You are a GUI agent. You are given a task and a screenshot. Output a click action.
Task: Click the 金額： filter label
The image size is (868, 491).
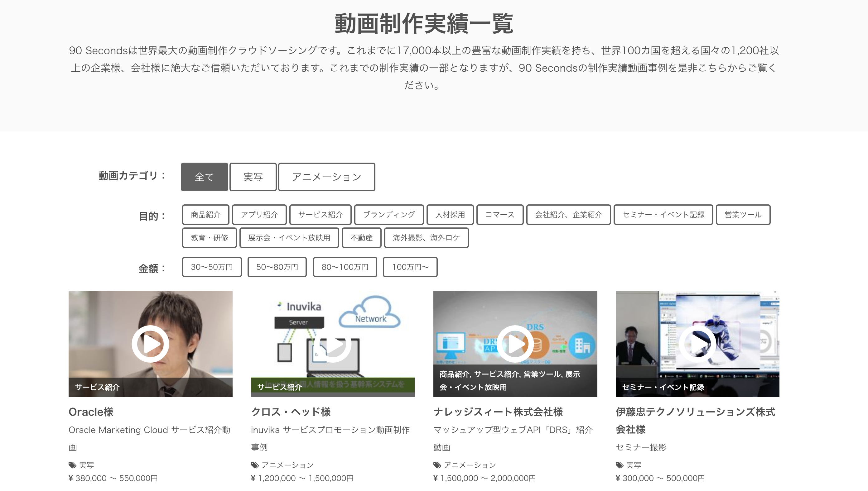click(x=152, y=269)
